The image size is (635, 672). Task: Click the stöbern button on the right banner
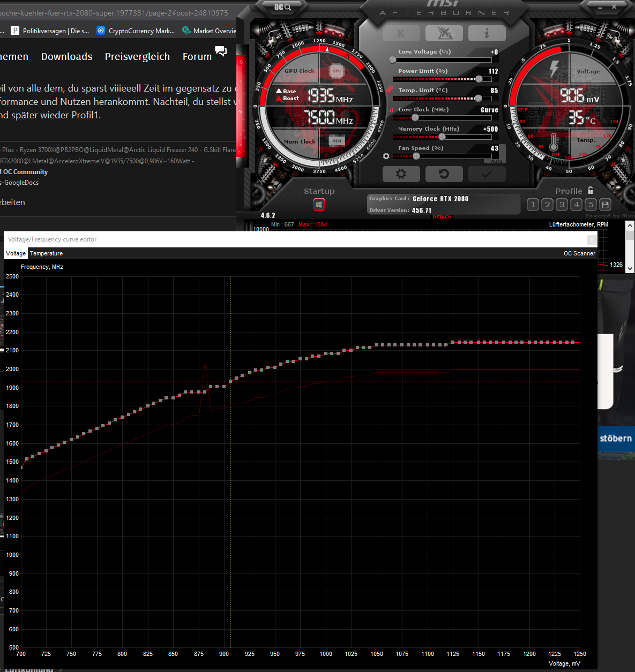[616, 438]
